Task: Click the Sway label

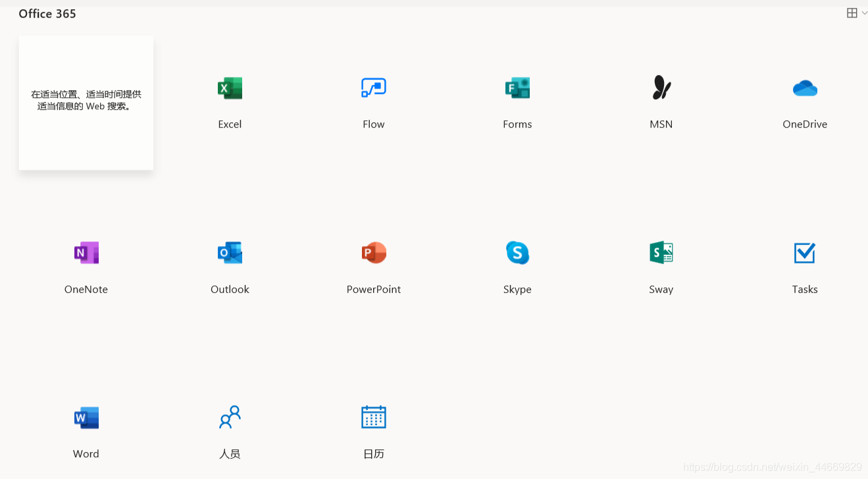Action: tap(661, 290)
